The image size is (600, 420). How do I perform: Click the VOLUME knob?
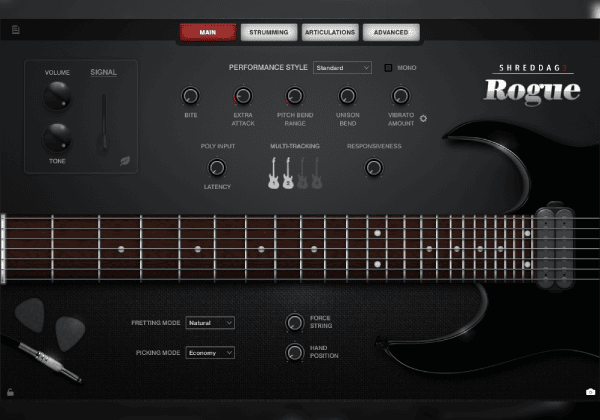57,95
